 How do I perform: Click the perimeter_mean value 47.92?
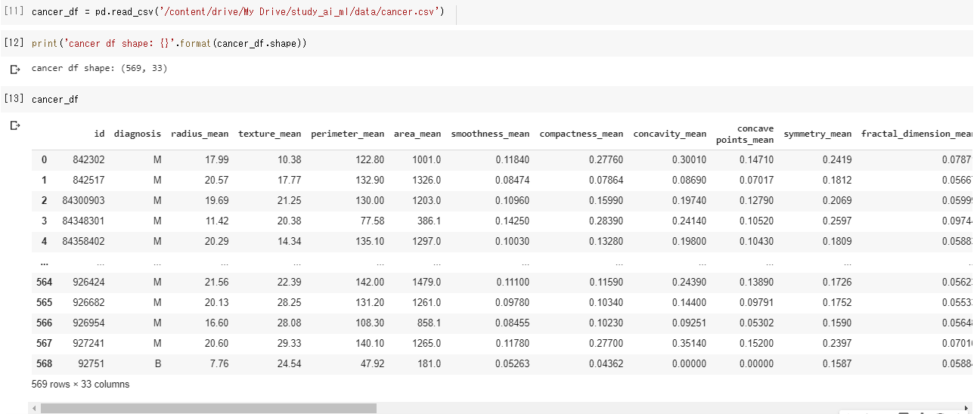click(x=372, y=364)
